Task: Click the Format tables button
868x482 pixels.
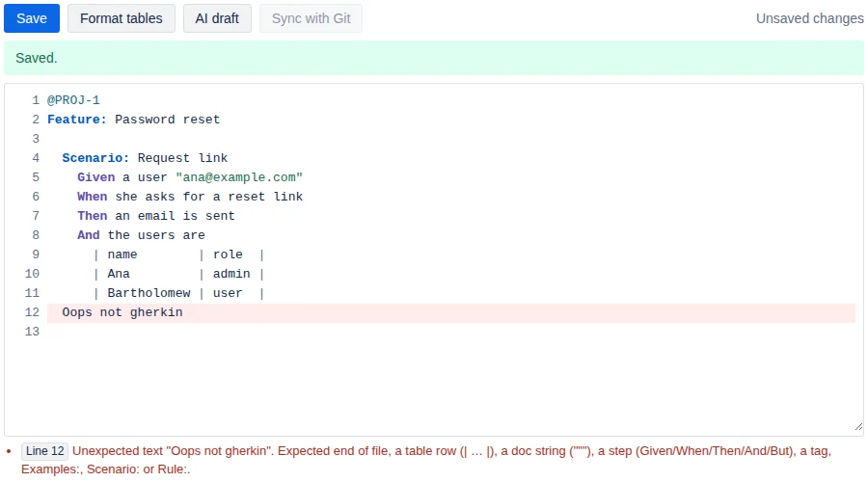Action: point(122,18)
